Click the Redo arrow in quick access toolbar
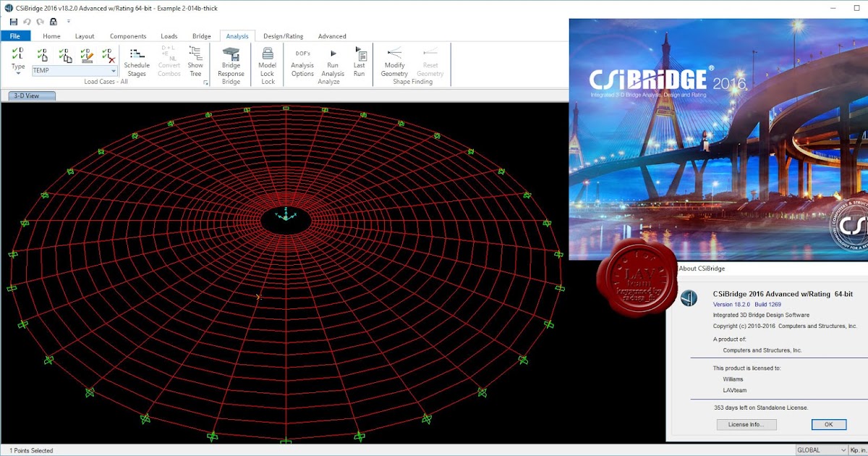The height and width of the screenshot is (456, 868). point(40,22)
